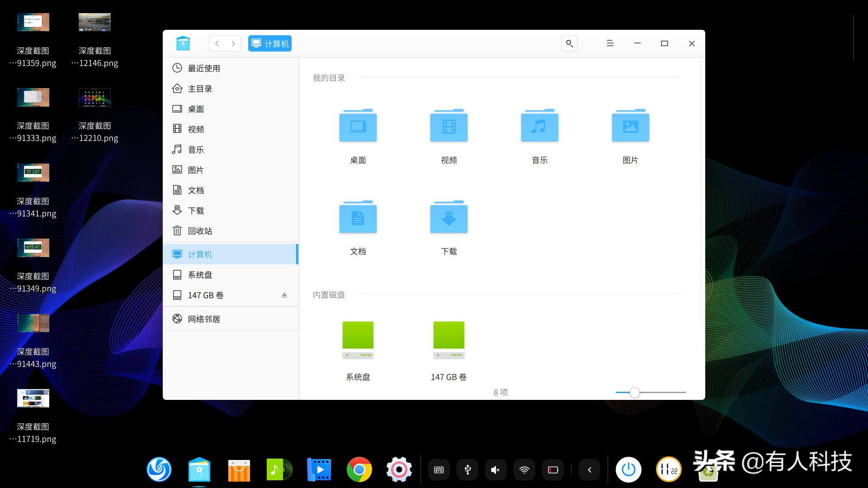This screenshot has width=868, height=488.
Task: Switch to 最近使用 in the sidebar
Action: (204, 68)
